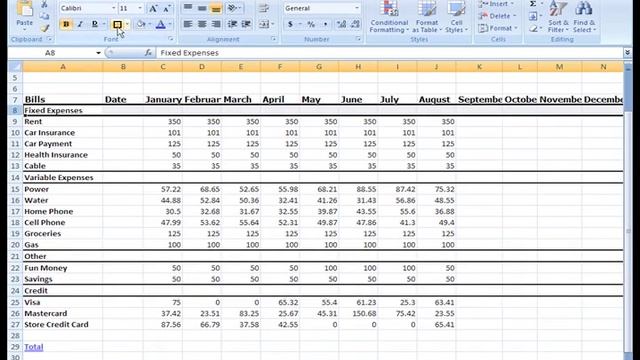
Task: Open the Find & Select menu
Action: 584,17
